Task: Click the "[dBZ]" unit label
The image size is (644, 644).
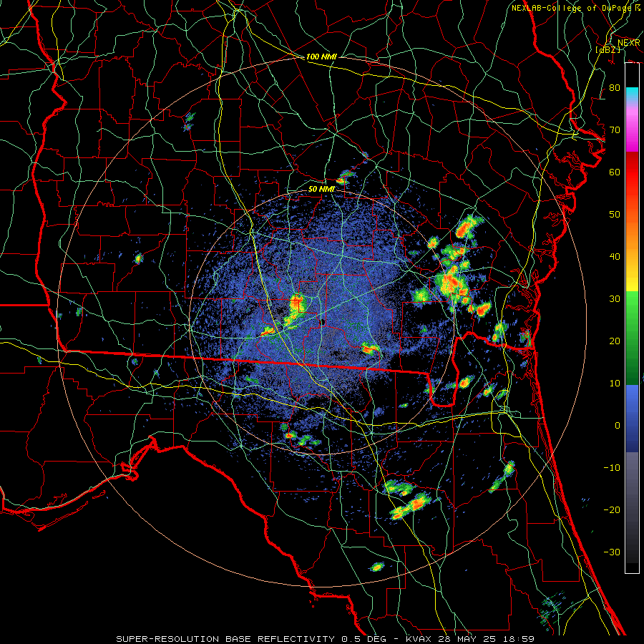Action: tap(608, 49)
